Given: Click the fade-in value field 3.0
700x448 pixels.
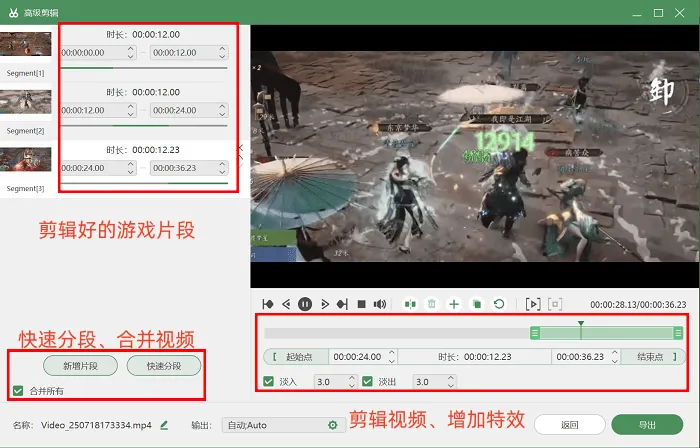Looking at the screenshot, I should [335, 382].
